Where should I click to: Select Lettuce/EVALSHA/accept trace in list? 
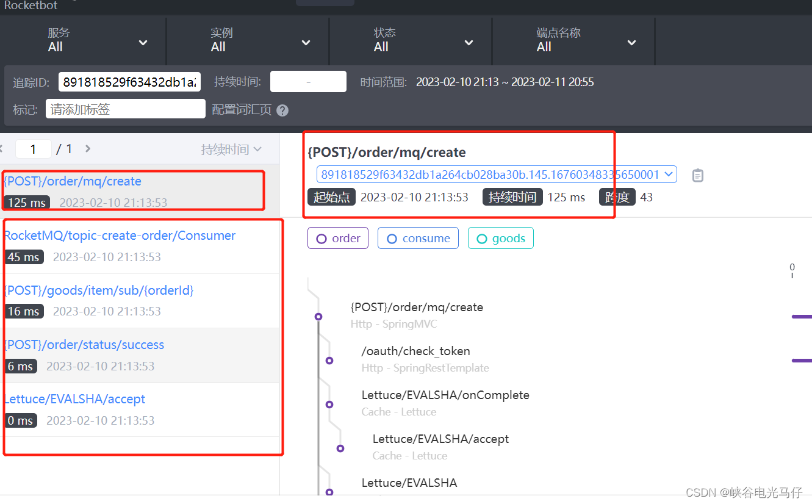[140, 409]
